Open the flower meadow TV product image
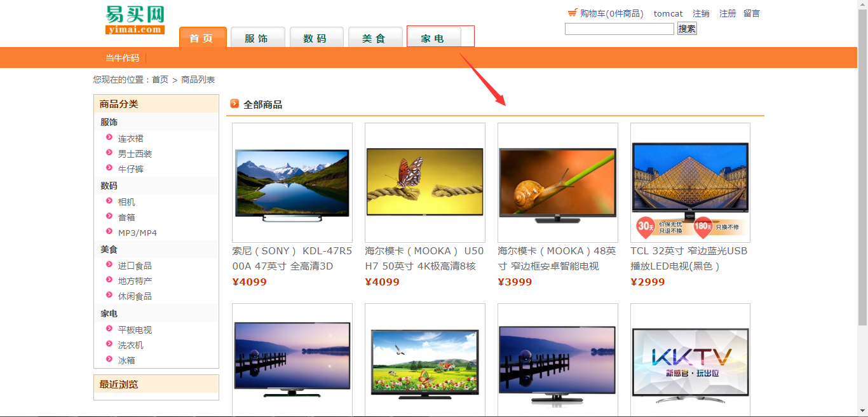The image size is (868, 417). (x=425, y=360)
